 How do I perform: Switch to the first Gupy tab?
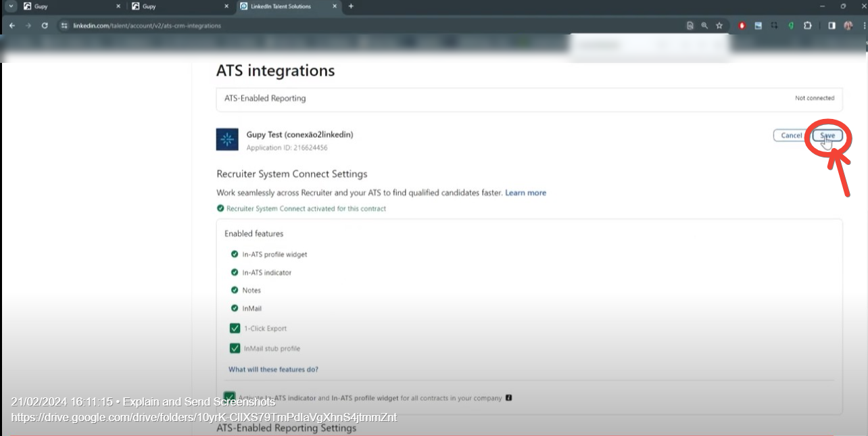coord(71,6)
